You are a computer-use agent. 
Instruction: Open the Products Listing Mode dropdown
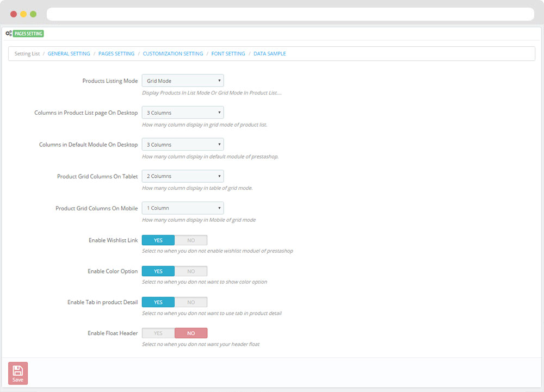182,81
